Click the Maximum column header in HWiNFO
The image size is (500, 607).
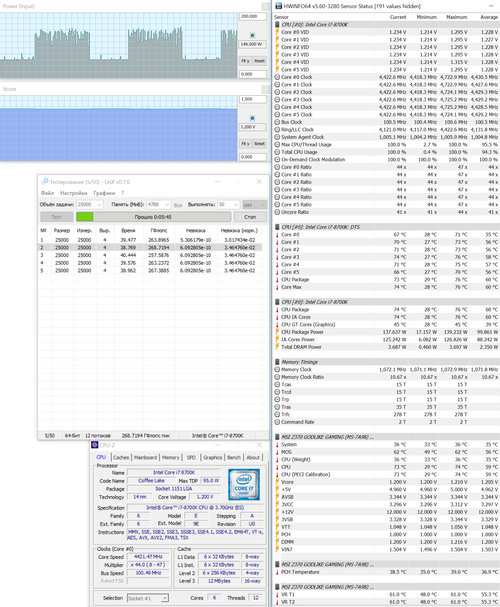click(x=457, y=17)
